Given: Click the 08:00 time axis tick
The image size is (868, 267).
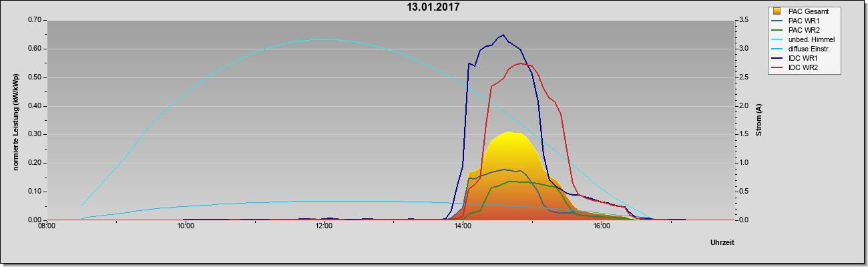Looking at the screenshot, I should 46,226.
